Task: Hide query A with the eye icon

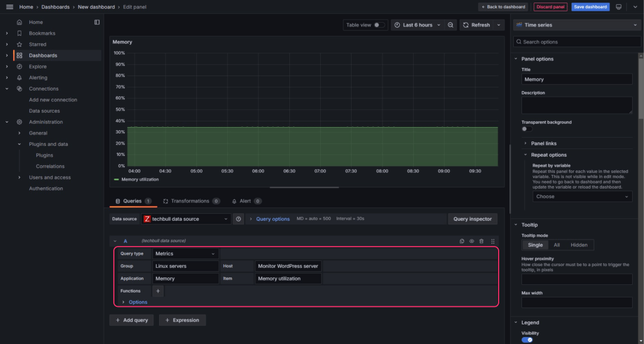Action: tap(472, 241)
